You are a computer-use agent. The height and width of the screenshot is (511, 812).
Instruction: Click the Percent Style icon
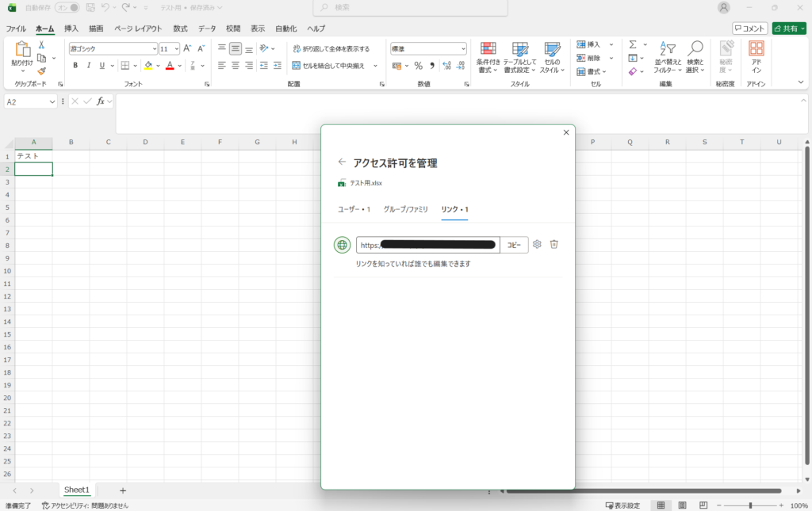(419, 66)
